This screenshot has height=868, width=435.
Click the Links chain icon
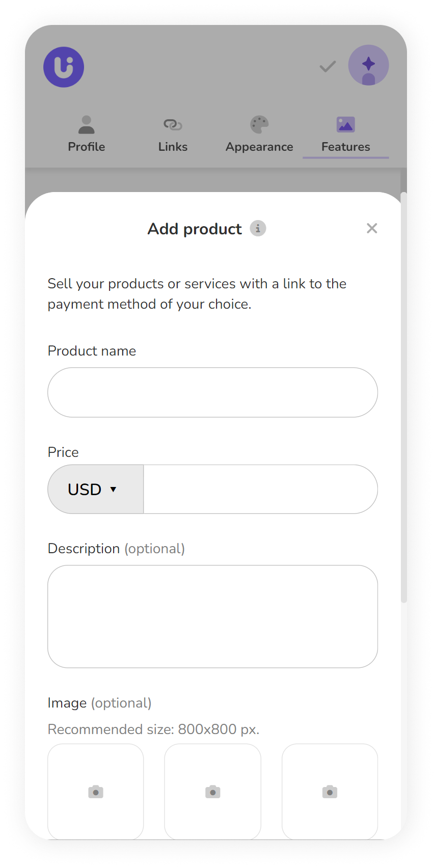pyautogui.click(x=173, y=125)
